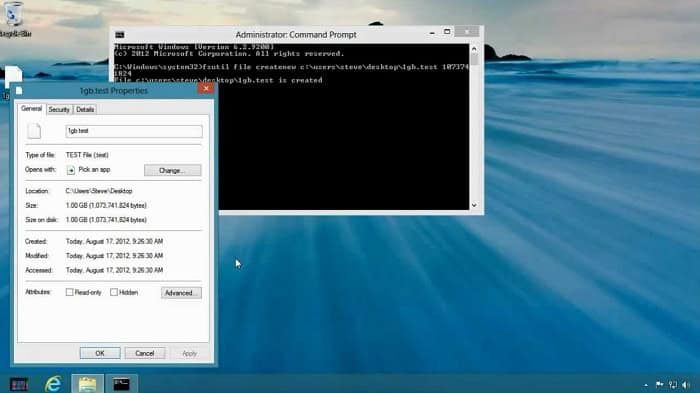The image size is (700, 393).
Task: Enable the Hidden attribute checkbox
Action: coord(114,292)
